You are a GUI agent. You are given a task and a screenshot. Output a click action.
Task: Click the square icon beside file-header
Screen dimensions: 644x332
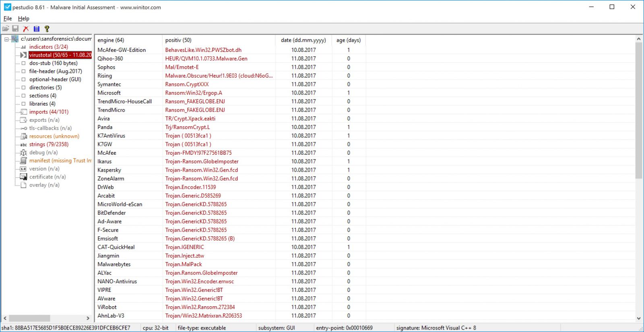click(x=23, y=71)
